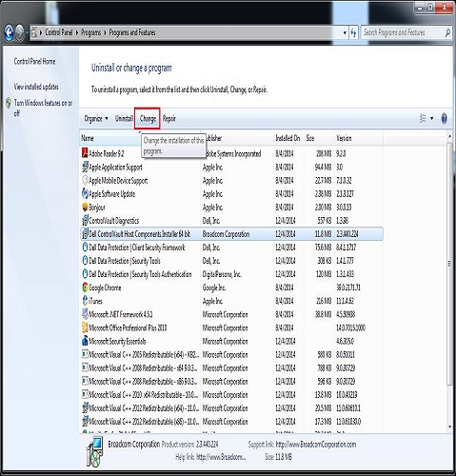
Task: Open the Organize dropdown menu
Action: (x=96, y=119)
